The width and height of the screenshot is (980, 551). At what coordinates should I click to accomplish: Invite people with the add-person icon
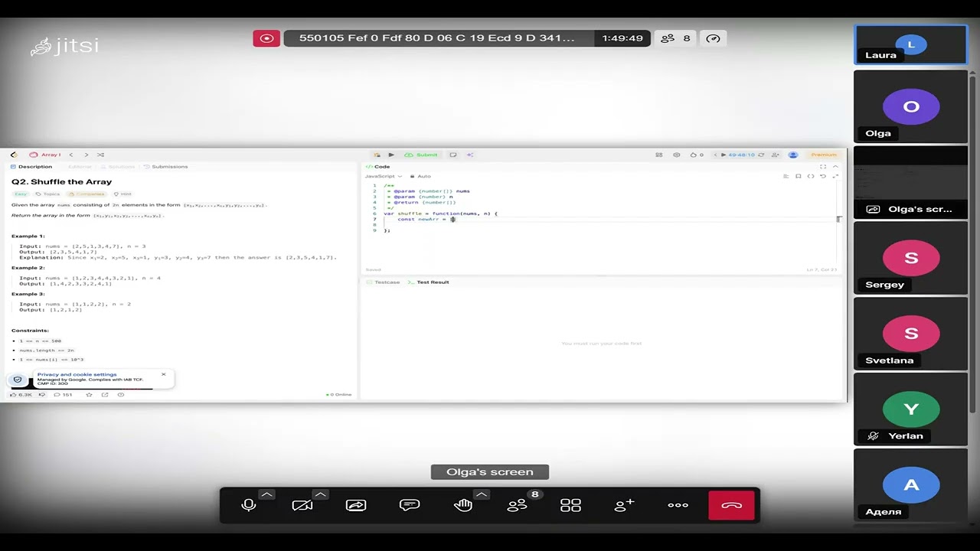625,505
